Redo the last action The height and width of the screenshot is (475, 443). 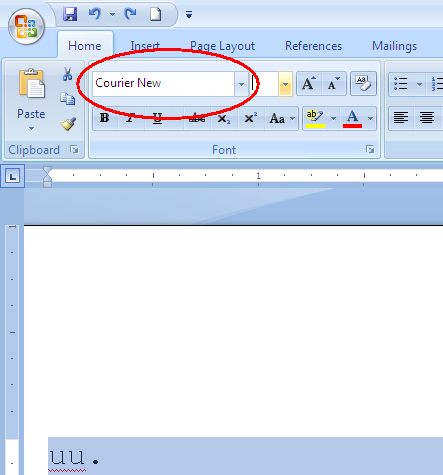coord(130,14)
